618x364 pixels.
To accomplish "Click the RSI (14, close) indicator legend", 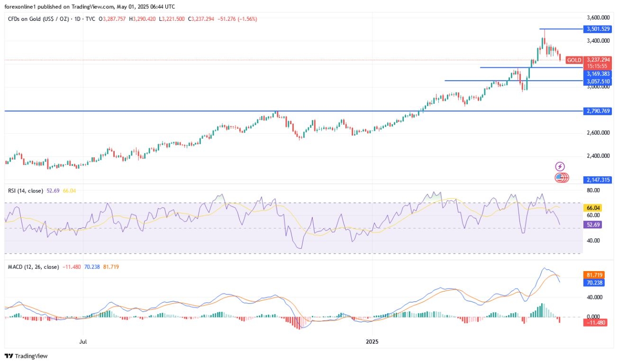I will 25,191.
